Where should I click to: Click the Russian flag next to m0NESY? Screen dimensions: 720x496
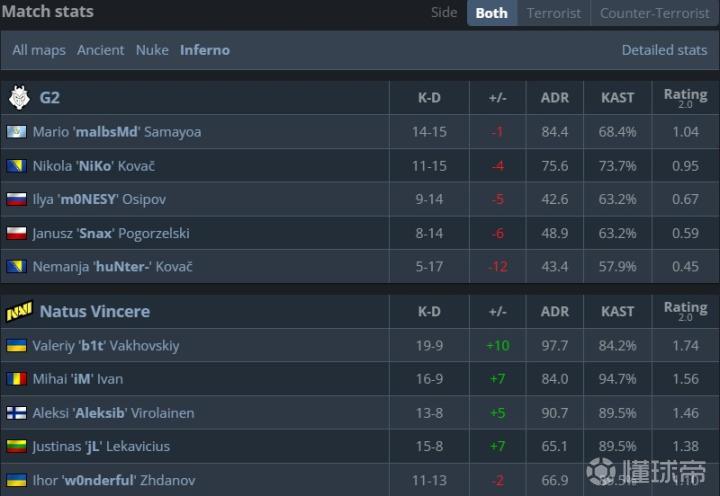coord(16,199)
